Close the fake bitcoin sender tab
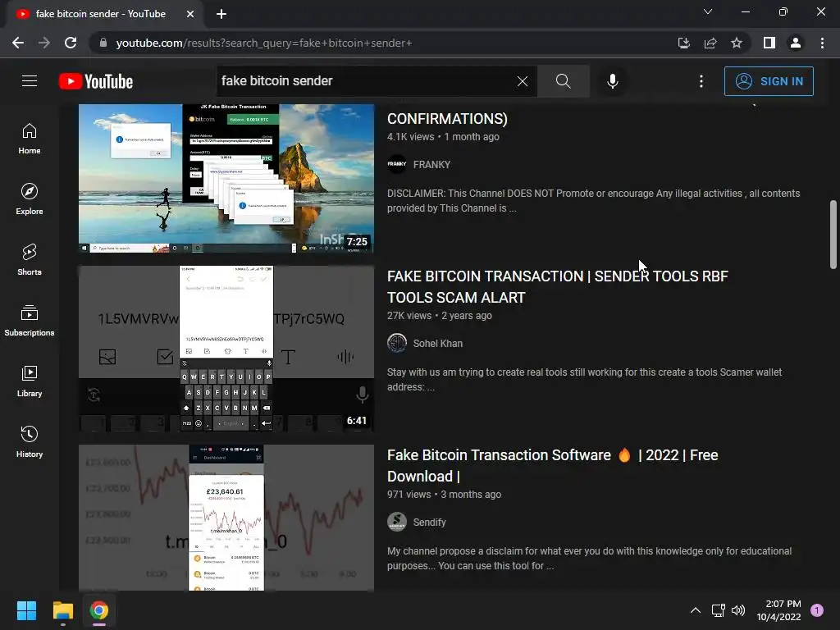The image size is (840, 630). 190,14
